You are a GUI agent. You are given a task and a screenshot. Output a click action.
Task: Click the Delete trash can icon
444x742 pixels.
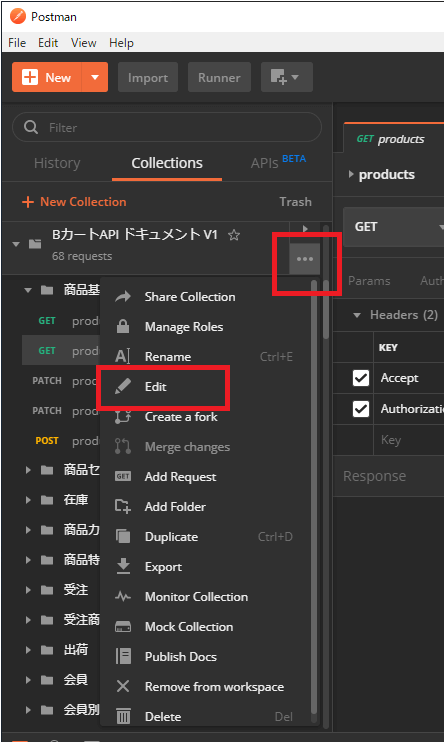point(123,716)
